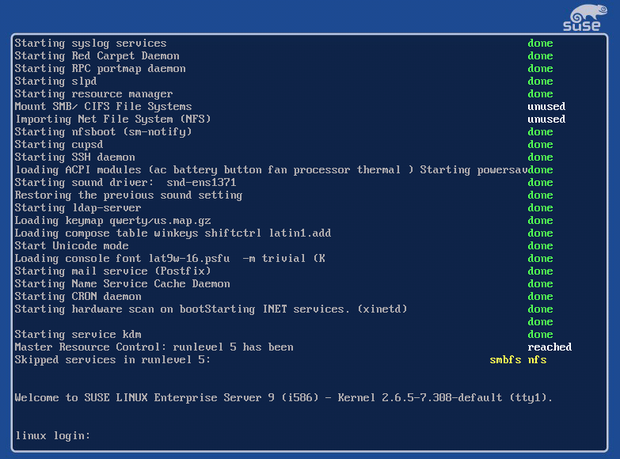Select the 'Starting ldap-server' line
Image resolution: width=620 pixels, height=459 pixels.
coord(78,208)
